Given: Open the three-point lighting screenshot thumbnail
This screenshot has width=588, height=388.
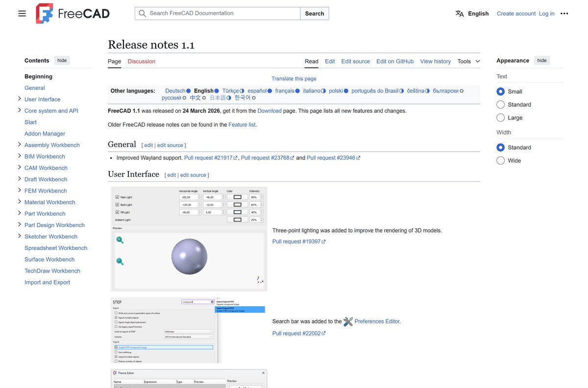Looking at the screenshot, I should (x=189, y=239).
